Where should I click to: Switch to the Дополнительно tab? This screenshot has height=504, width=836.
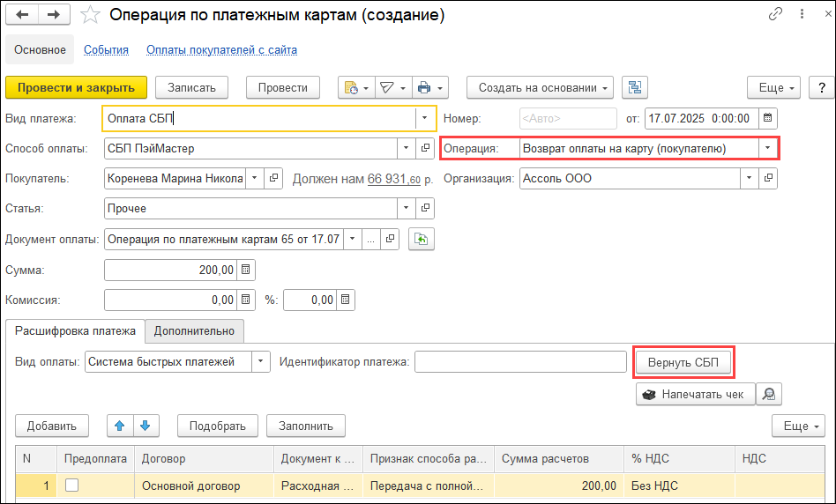tap(194, 330)
